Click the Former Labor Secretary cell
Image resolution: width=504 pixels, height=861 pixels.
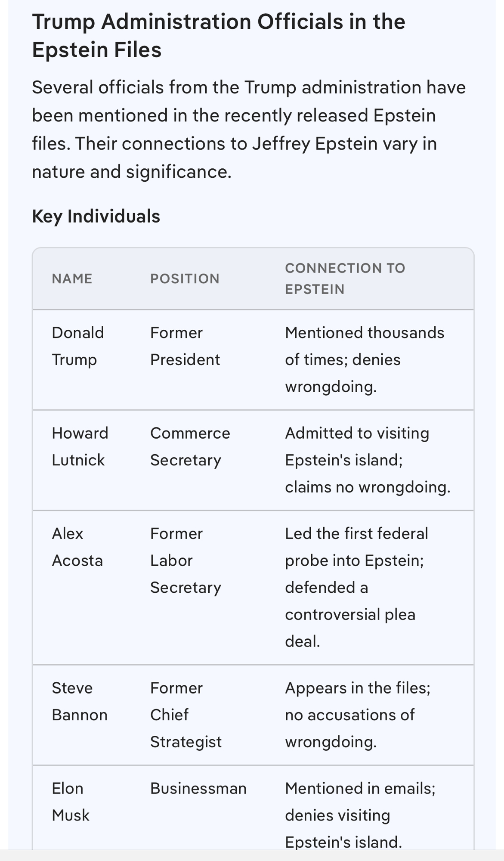185,561
